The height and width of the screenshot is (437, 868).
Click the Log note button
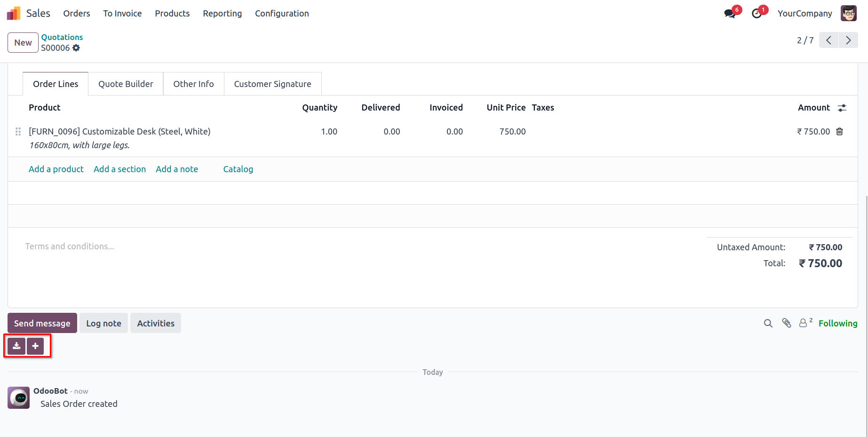104,323
